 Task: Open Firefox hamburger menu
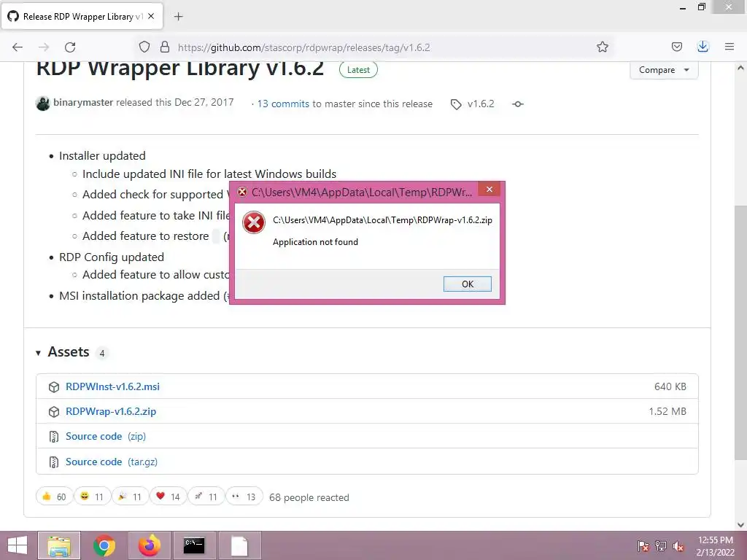[x=729, y=47]
